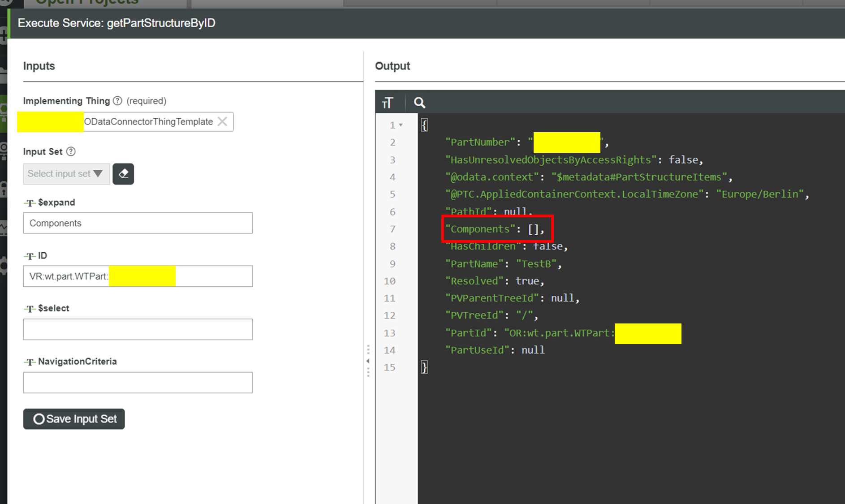Image resolution: width=845 pixels, height=504 pixels.
Task: Collapse the Inputs panel with the divider arrow
Action: point(367,361)
